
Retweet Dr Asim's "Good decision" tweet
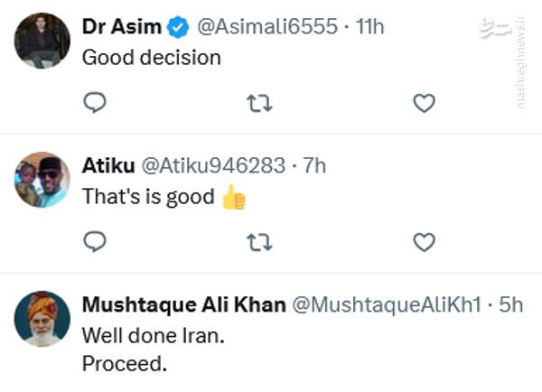(259, 104)
